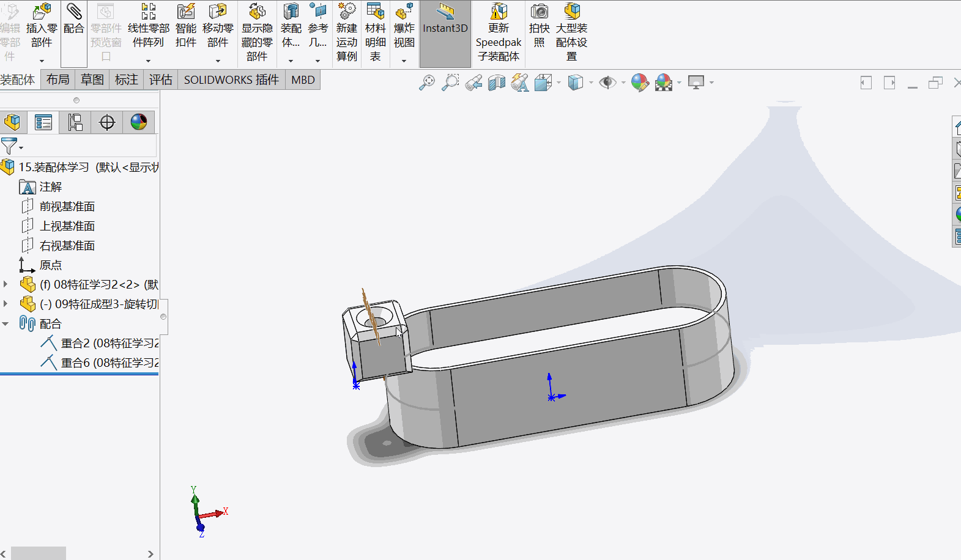The width and height of the screenshot is (961, 560).
Task: Click Update Speedpak subassemblies (更新Speedpak子装配体)
Action: 499,32
